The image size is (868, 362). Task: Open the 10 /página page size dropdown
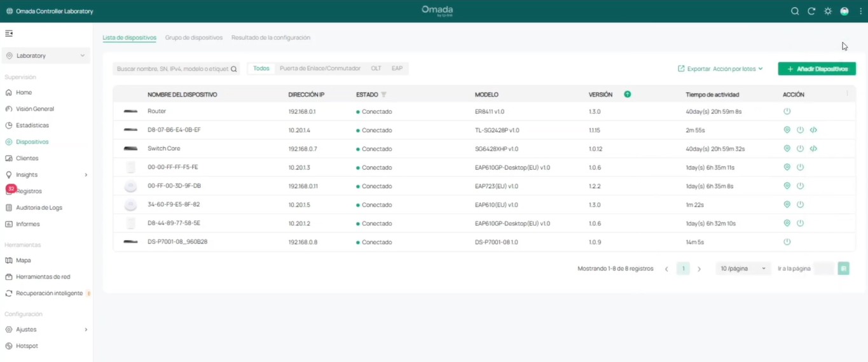coord(743,268)
